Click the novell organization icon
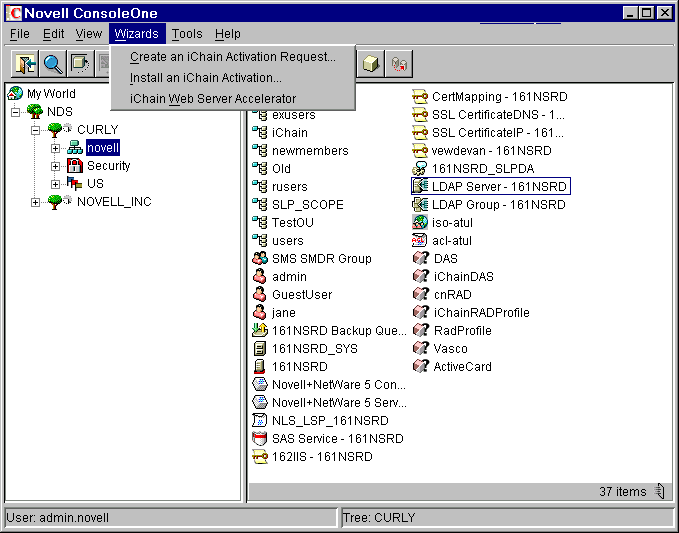Screen dimensions: 679x533 click(74, 147)
